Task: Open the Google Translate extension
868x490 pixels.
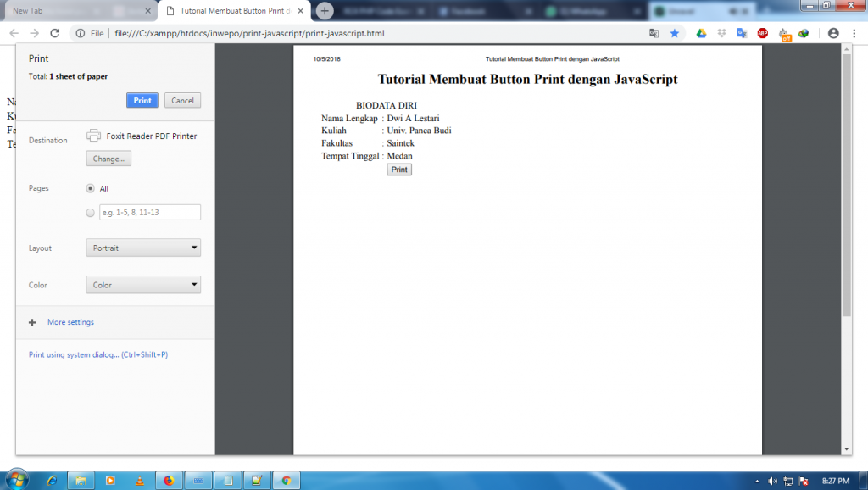Action: 742,33
